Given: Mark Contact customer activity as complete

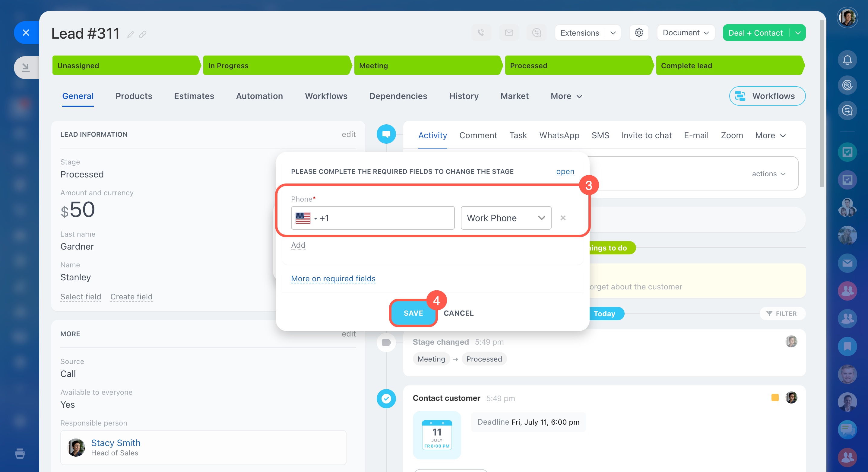Looking at the screenshot, I should 386,398.
